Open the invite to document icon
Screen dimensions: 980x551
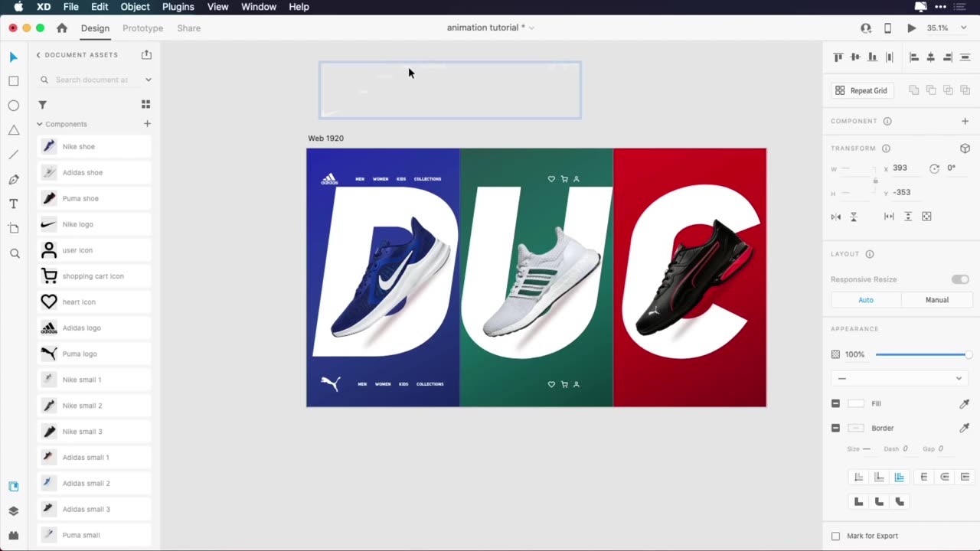pos(866,28)
